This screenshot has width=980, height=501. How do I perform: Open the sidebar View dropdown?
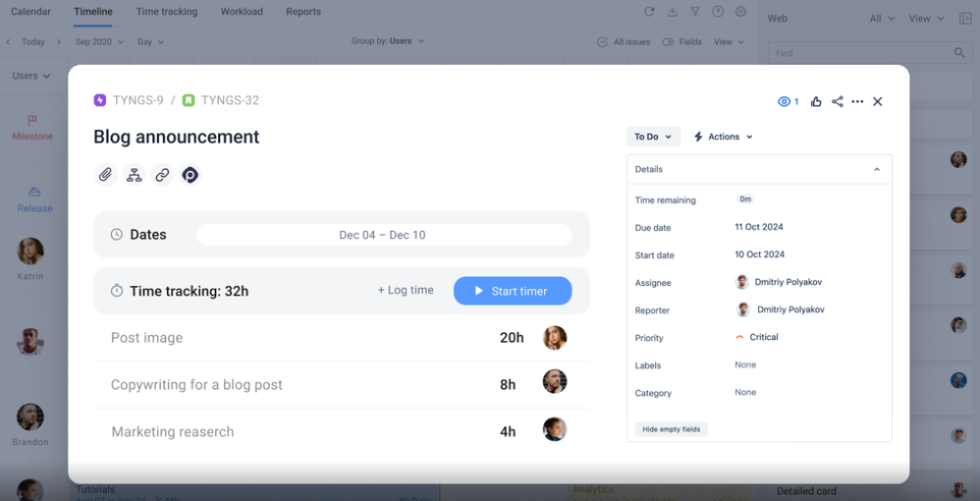pos(926,18)
